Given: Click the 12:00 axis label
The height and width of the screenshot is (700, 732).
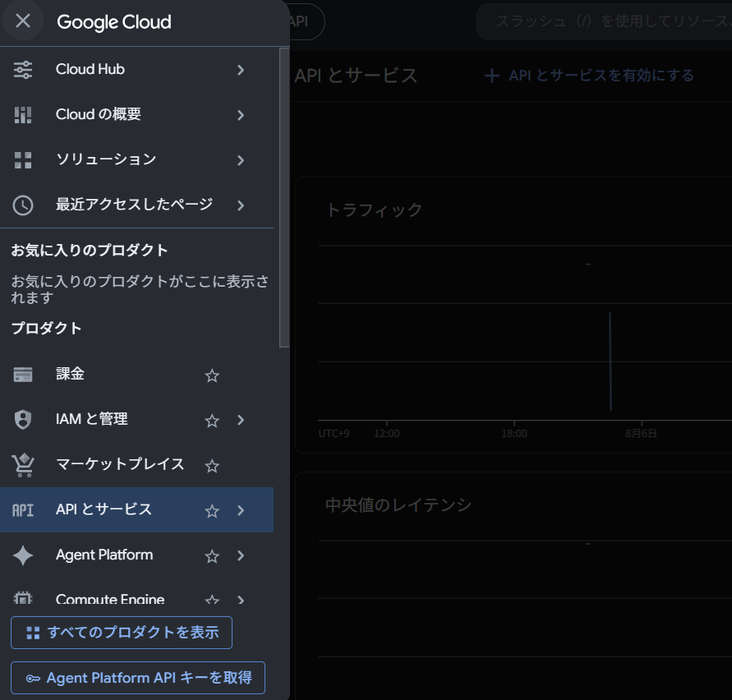Looking at the screenshot, I should point(387,433).
